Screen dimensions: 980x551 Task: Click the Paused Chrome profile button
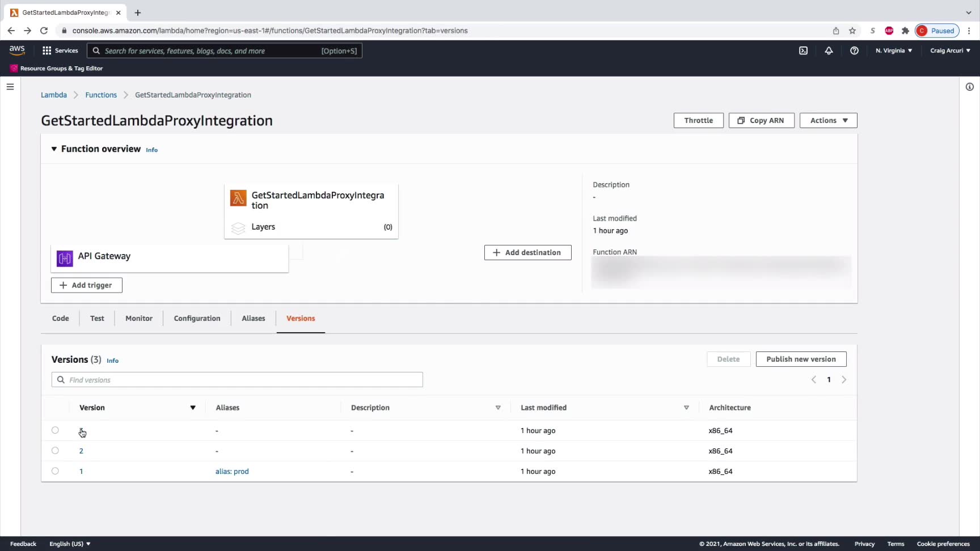937,31
